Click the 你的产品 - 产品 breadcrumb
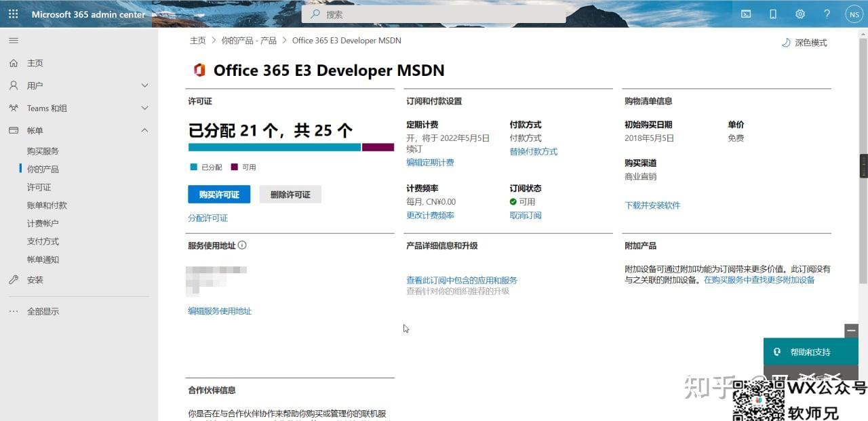Screen dimensions: 868x421 tap(249, 41)
